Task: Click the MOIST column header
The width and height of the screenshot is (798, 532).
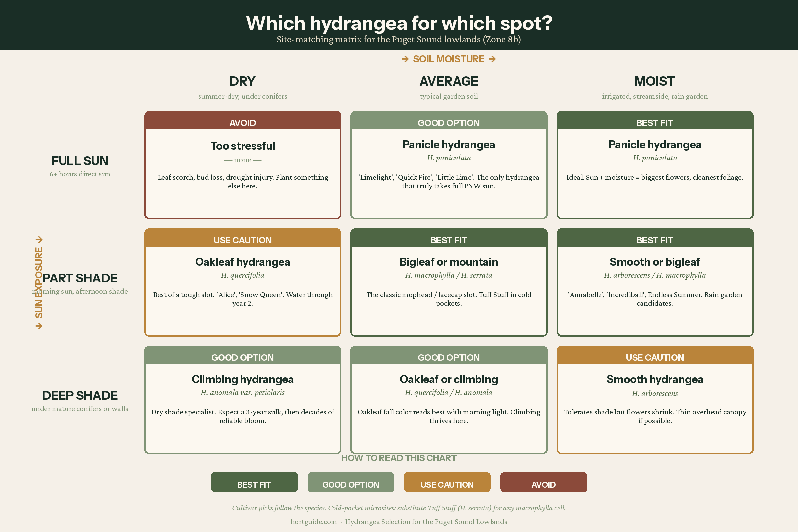Action: [x=655, y=81]
